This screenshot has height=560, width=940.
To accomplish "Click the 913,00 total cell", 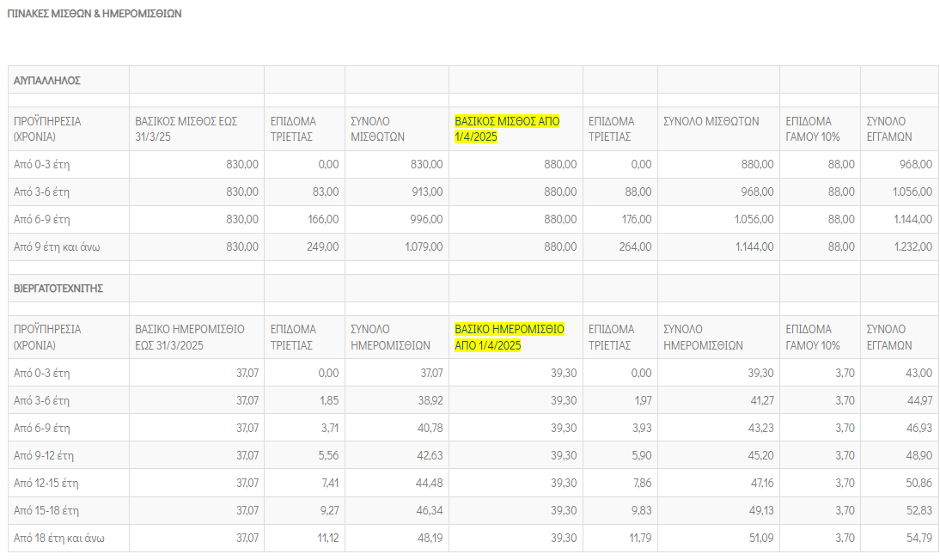I will click(427, 192).
